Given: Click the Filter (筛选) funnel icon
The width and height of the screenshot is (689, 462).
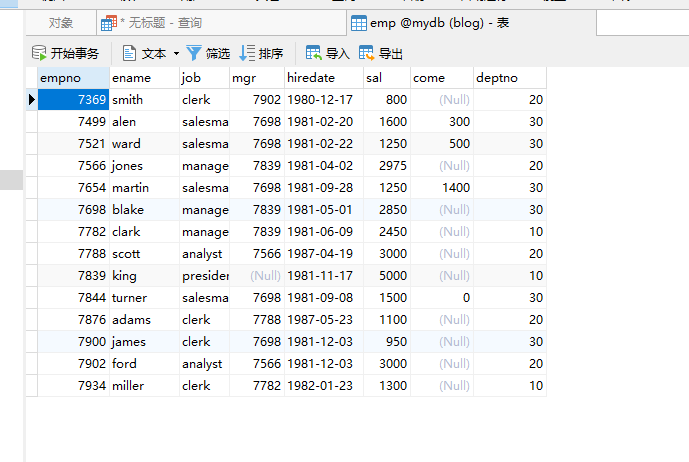Looking at the screenshot, I should click(194, 53).
